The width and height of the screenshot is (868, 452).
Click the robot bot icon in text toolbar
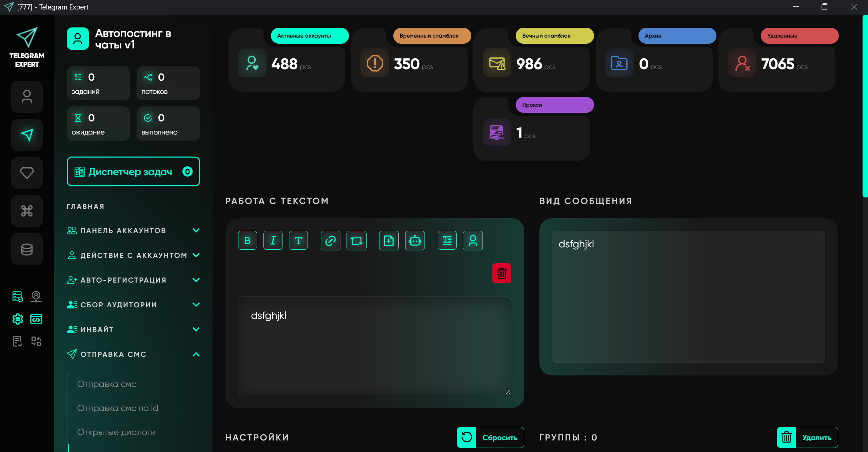pyautogui.click(x=415, y=241)
